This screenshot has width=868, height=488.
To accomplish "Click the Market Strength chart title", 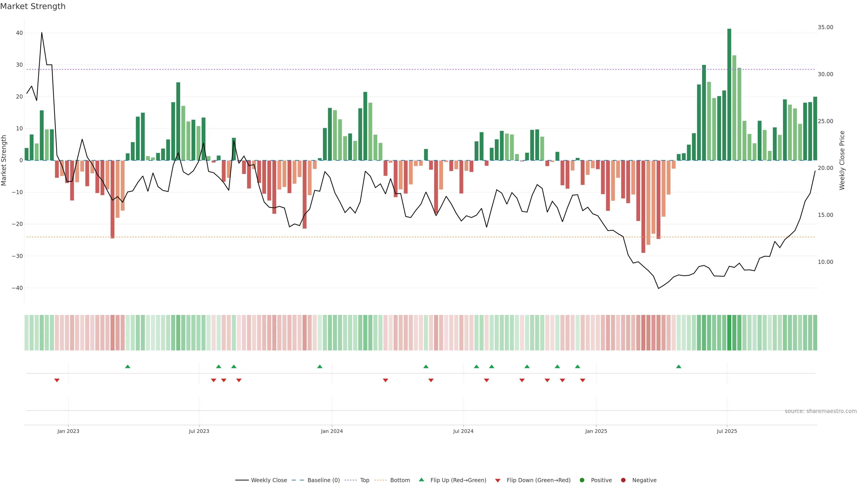I will click(33, 6).
